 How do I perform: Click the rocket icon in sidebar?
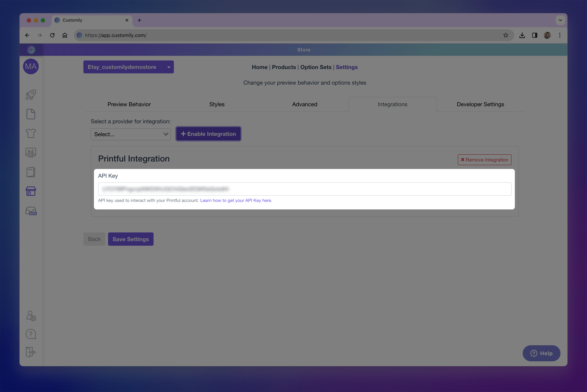(x=31, y=95)
